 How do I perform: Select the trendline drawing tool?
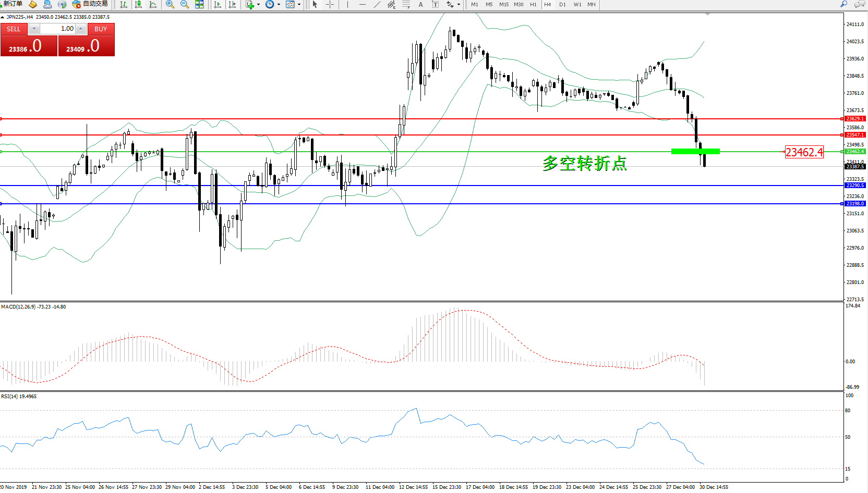pyautogui.click(x=377, y=5)
